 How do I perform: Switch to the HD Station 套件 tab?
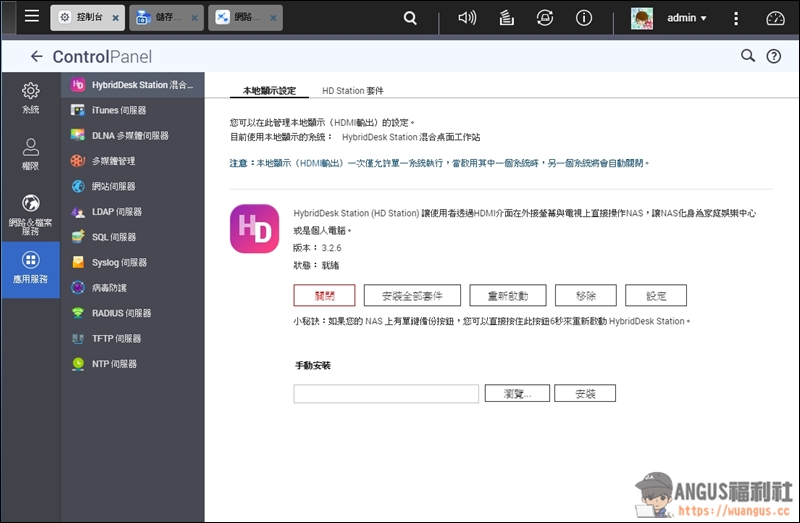(x=345, y=91)
